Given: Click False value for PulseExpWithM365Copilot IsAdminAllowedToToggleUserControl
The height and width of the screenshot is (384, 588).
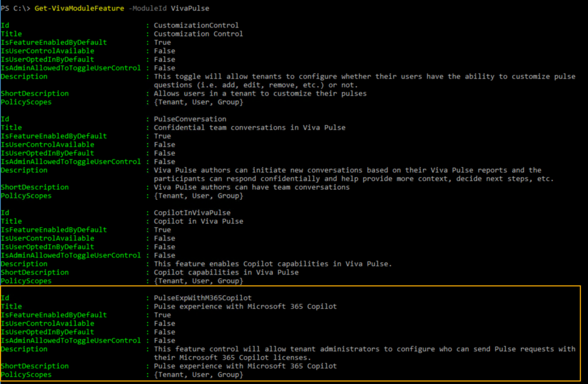Looking at the screenshot, I should 165,340.
